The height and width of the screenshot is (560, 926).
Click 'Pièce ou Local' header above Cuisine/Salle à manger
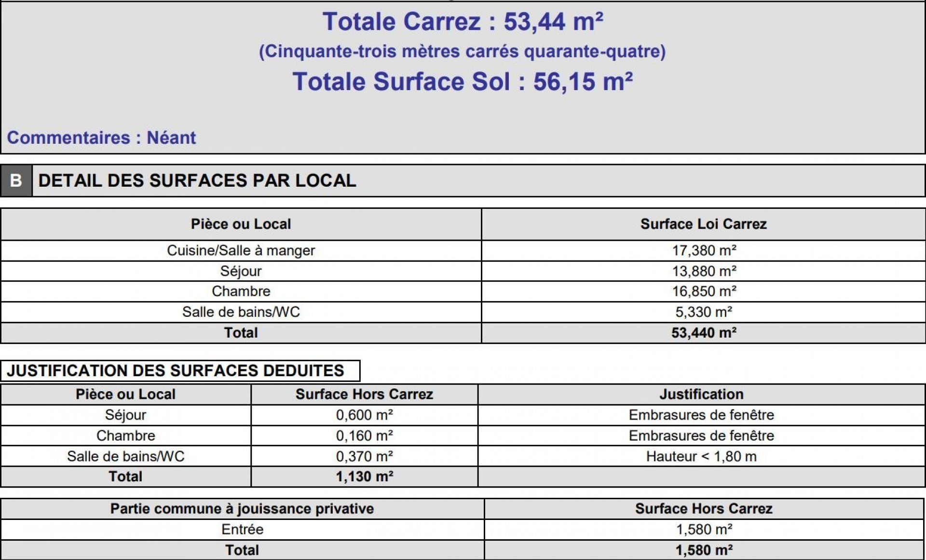241,224
